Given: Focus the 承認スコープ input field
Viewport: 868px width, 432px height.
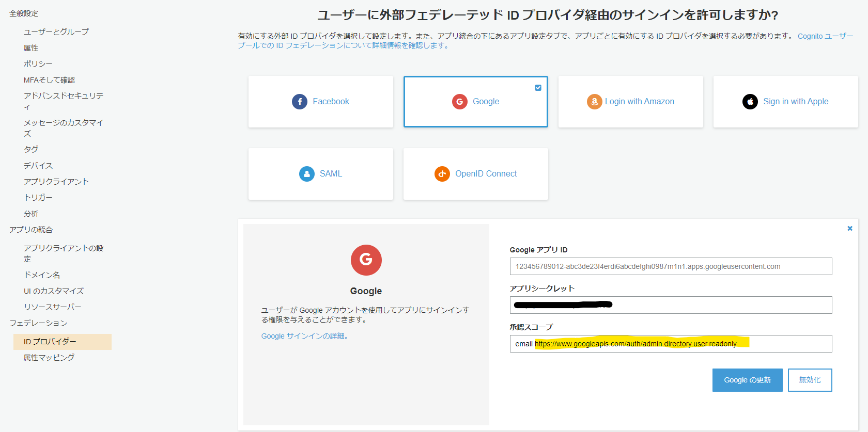Looking at the screenshot, I should (671, 344).
